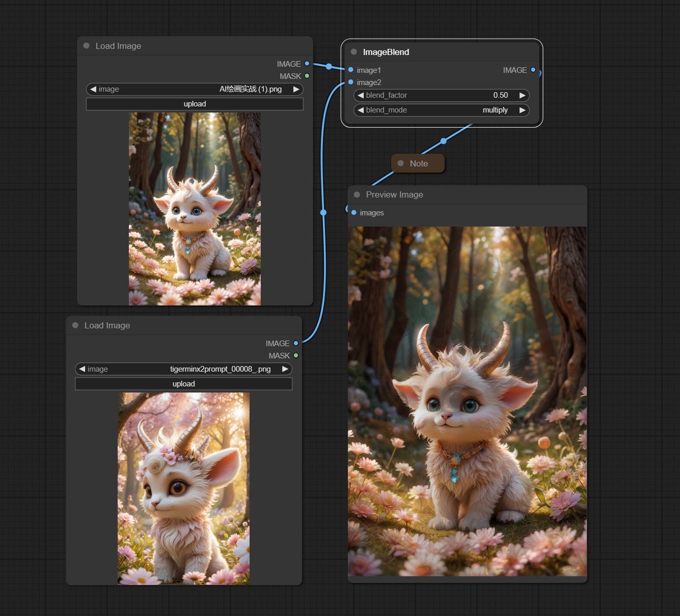Click the image2 input port on ImageBlend
The height and width of the screenshot is (616, 680).
(351, 82)
